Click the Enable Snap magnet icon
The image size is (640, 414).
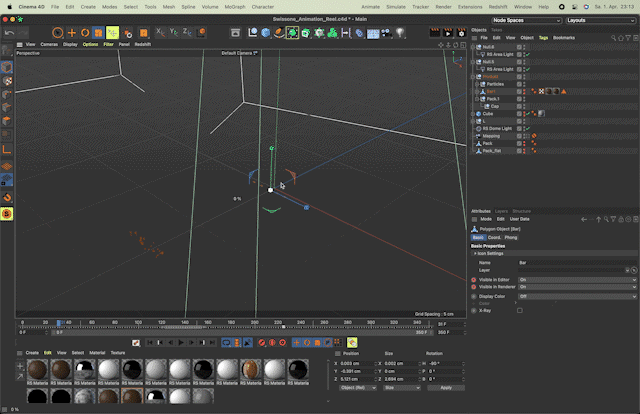tap(7, 198)
